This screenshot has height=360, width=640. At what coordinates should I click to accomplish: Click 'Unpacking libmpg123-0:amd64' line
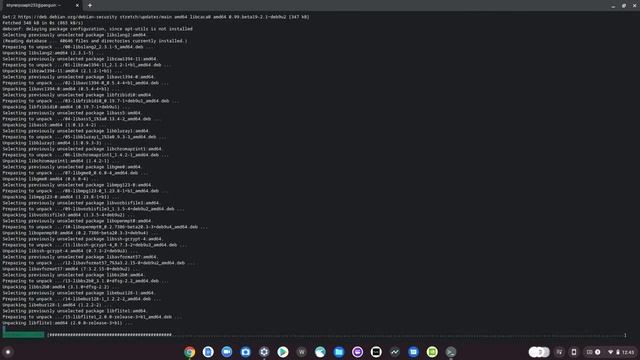click(60, 197)
